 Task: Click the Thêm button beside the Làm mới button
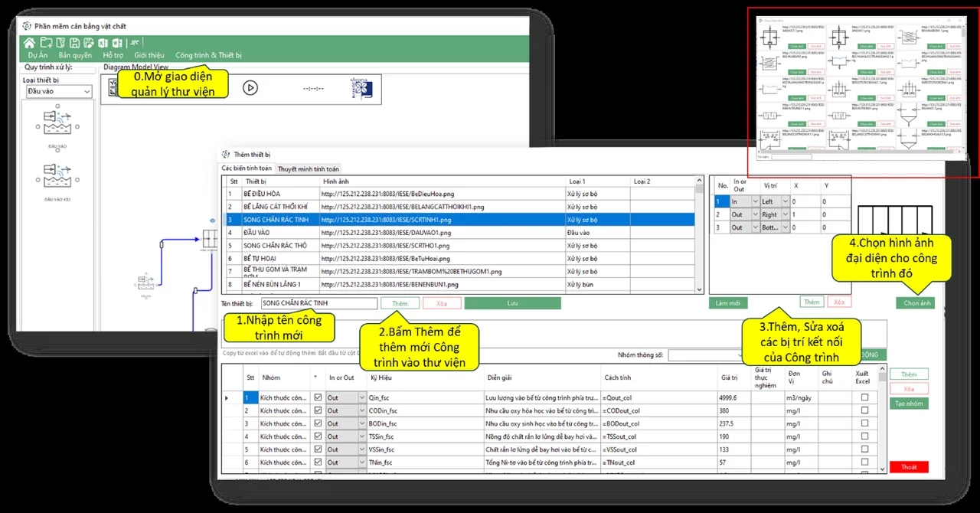click(x=812, y=302)
